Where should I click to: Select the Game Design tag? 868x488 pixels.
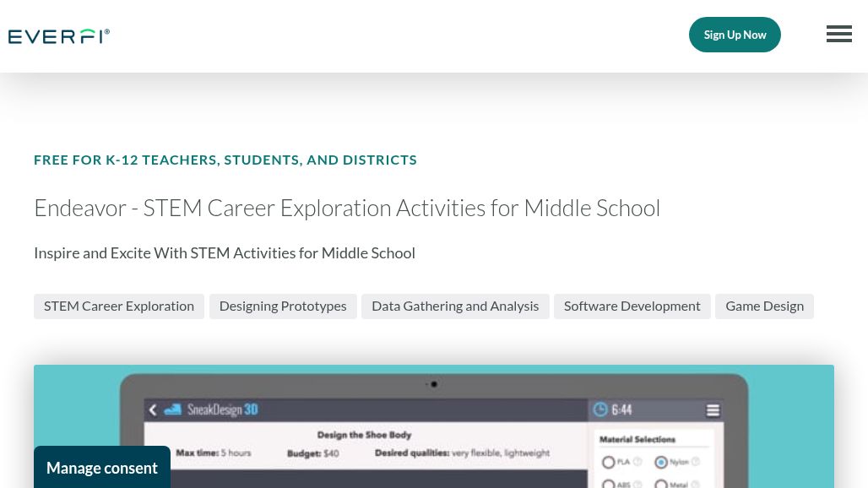tap(764, 306)
